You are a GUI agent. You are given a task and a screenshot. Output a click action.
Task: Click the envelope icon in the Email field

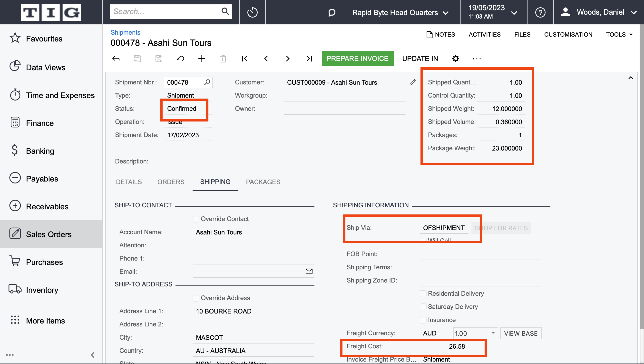(309, 271)
